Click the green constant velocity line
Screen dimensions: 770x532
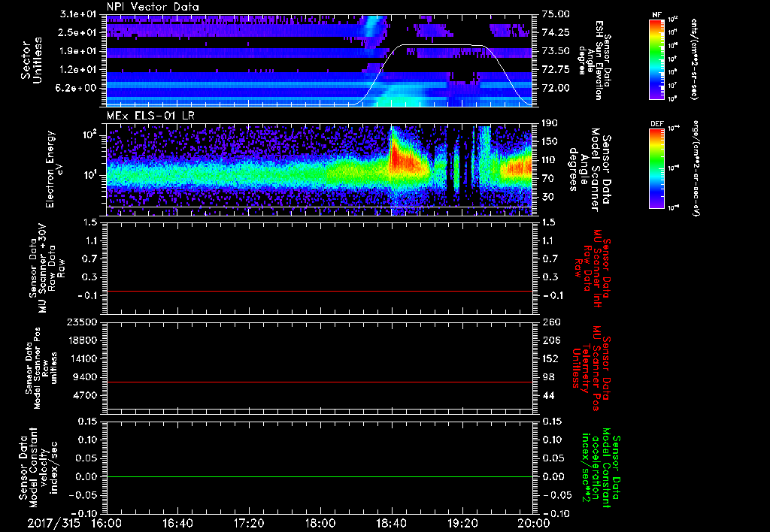pyautogui.click(x=320, y=476)
